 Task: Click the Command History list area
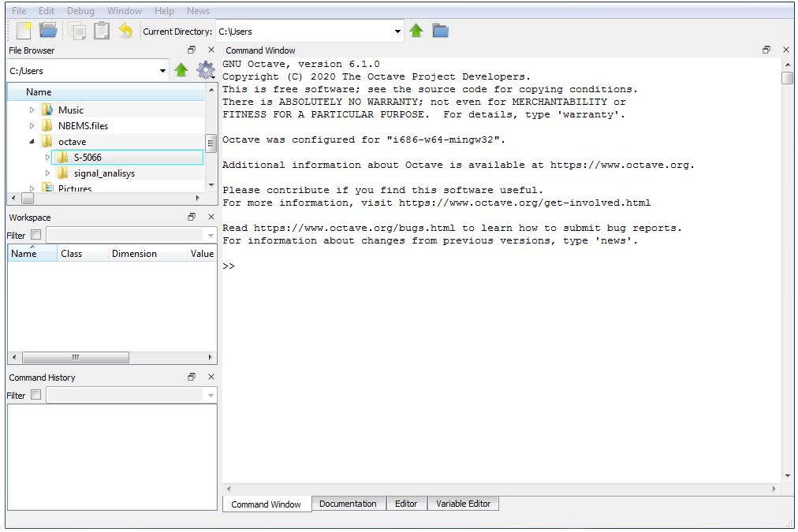tap(112, 456)
